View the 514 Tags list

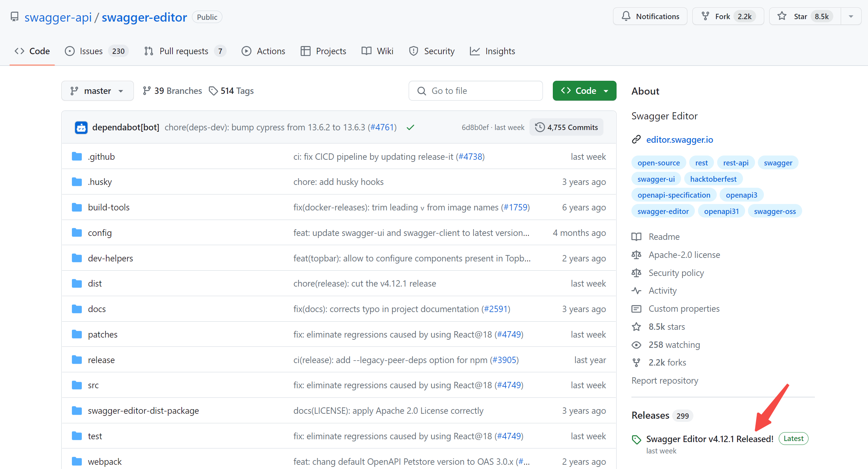click(x=232, y=91)
